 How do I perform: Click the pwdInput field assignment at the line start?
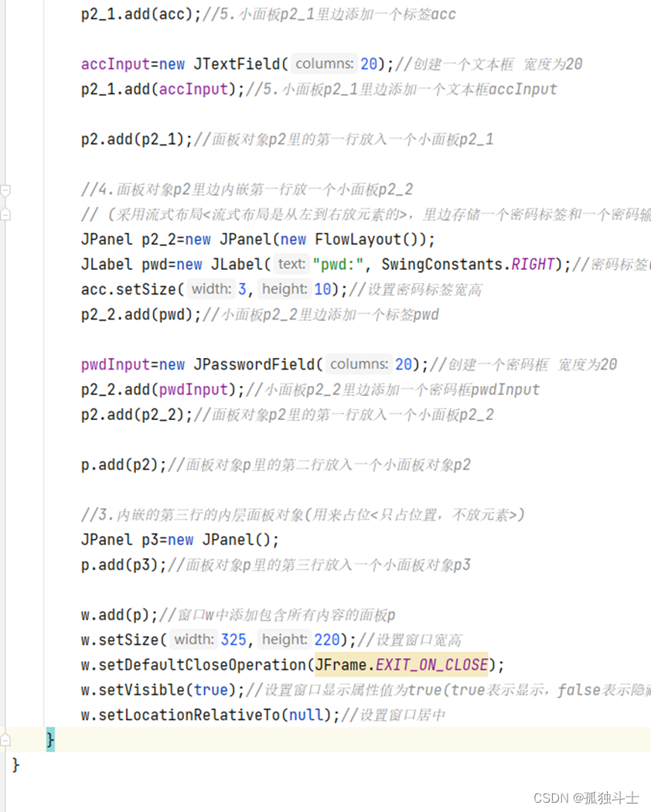pos(115,364)
